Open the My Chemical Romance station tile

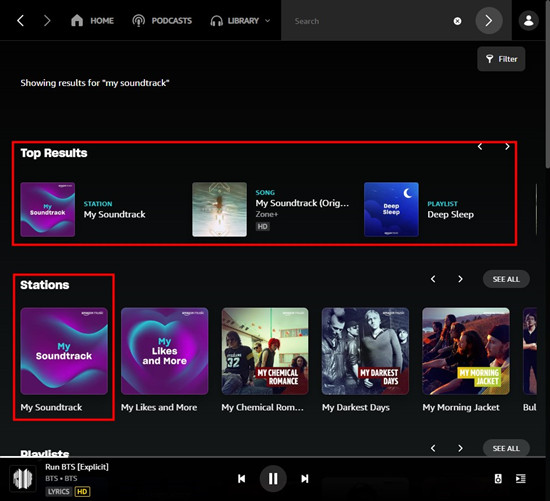click(265, 351)
